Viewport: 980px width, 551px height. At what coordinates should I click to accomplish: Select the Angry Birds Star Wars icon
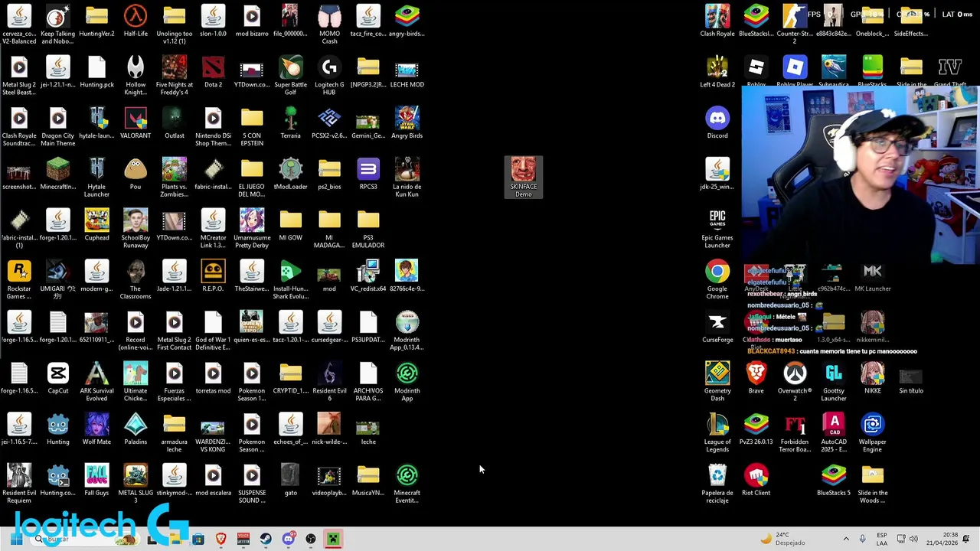point(407,123)
